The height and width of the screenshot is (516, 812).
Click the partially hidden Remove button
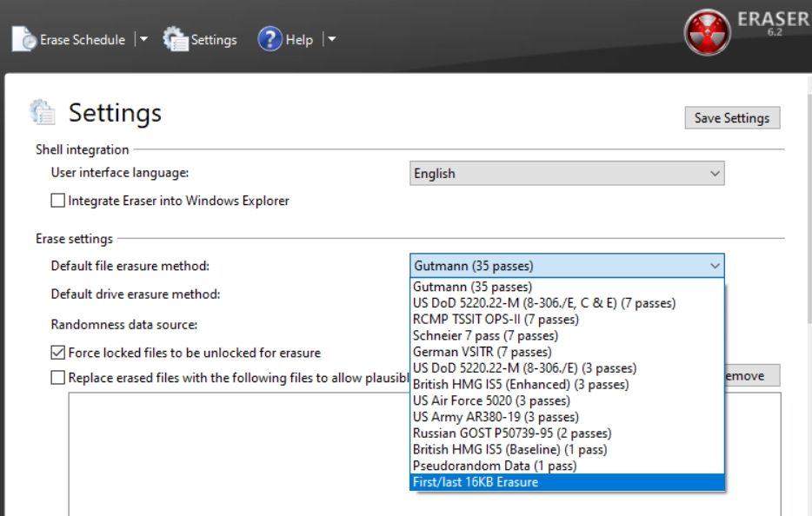752,376
